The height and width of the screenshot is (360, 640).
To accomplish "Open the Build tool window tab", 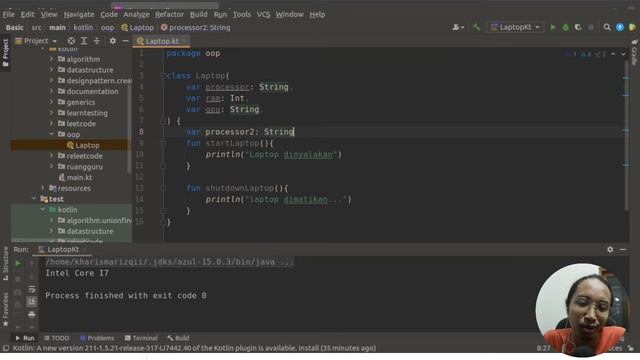I will [x=178, y=338].
